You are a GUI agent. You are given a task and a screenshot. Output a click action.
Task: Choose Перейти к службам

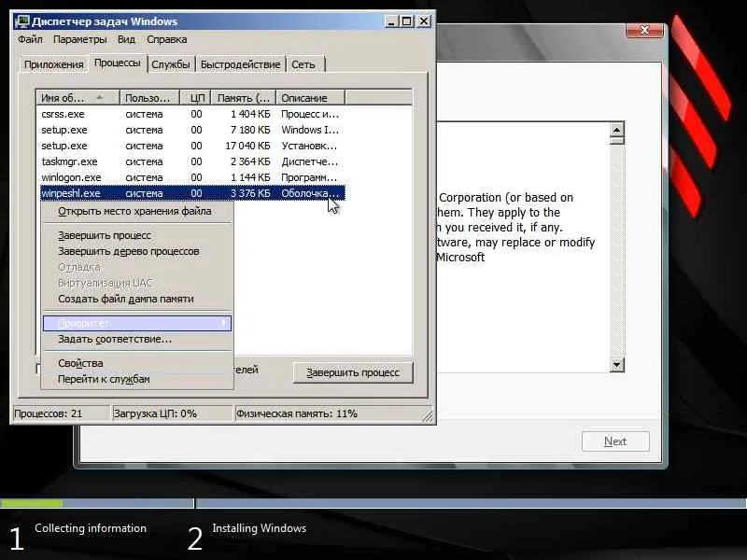[x=137, y=379]
